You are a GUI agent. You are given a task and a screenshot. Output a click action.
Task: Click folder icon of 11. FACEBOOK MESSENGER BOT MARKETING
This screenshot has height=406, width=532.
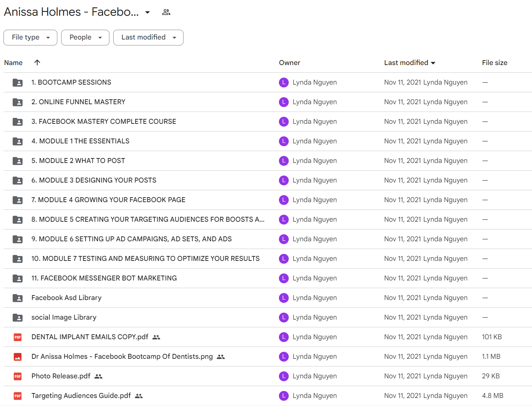(x=17, y=278)
